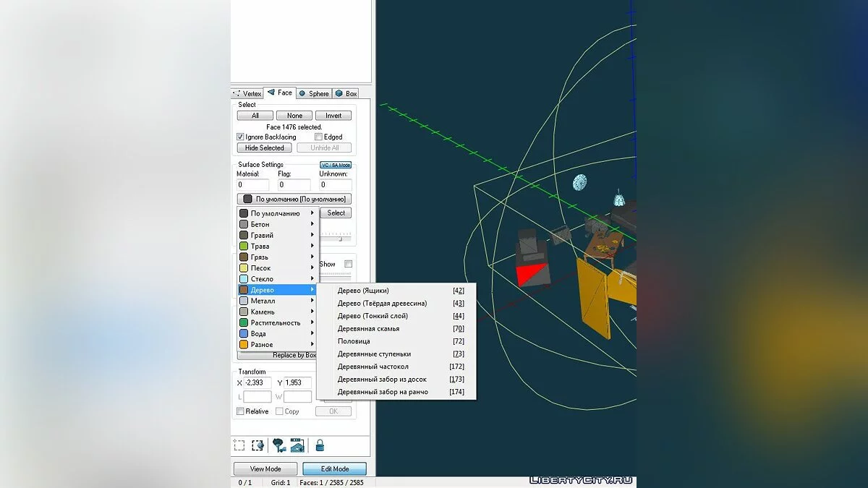Check the Relative checkbox

coord(241,411)
